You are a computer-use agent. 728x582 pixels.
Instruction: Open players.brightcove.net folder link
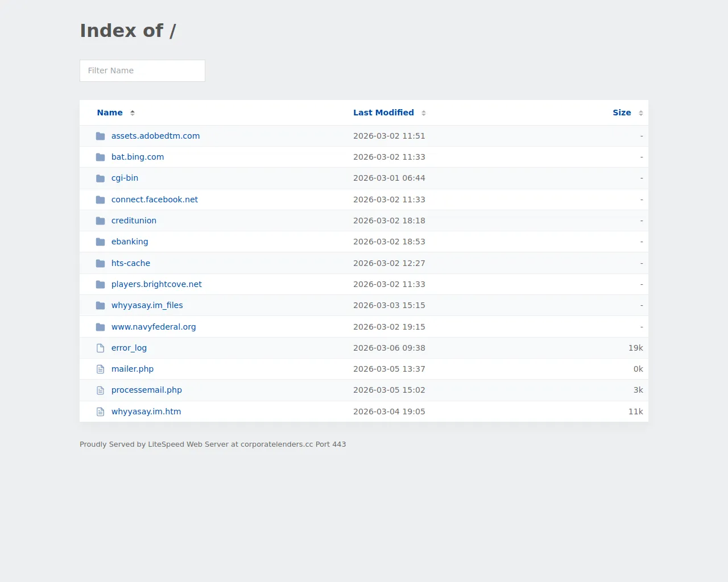click(156, 284)
